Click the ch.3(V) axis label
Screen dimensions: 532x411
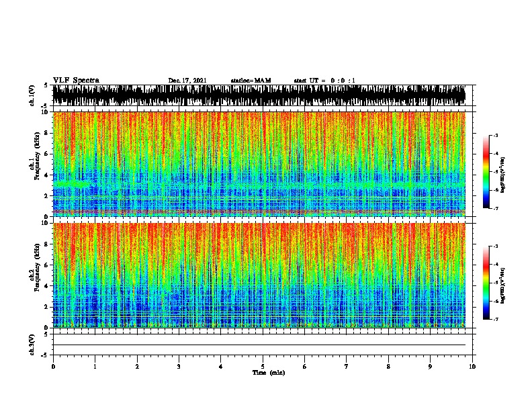(32, 345)
